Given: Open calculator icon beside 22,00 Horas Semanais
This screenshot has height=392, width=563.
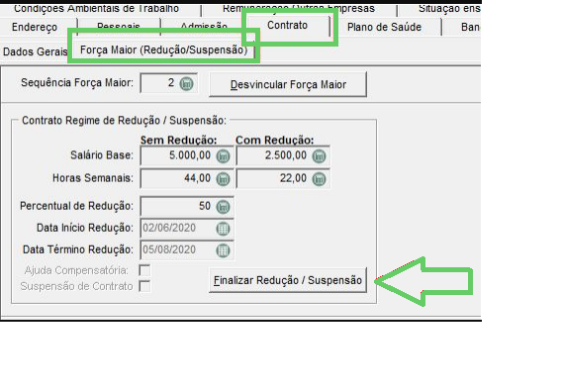Looking at the screenshot, I should point(319,179).
